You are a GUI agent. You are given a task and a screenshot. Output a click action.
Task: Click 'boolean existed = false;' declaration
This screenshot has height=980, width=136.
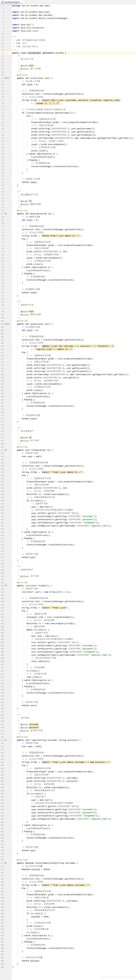[36, 869]
